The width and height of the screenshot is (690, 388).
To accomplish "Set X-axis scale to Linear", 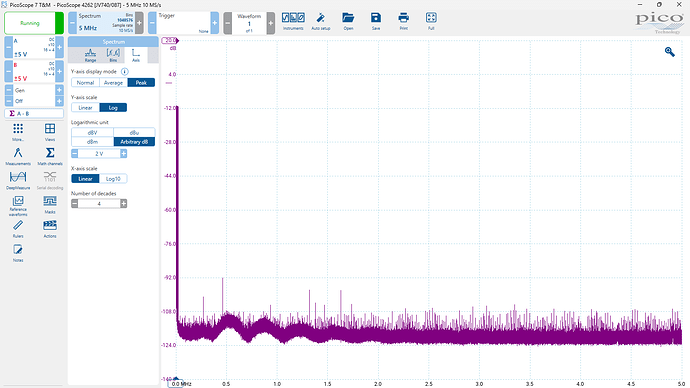I will tap(85, 179).
